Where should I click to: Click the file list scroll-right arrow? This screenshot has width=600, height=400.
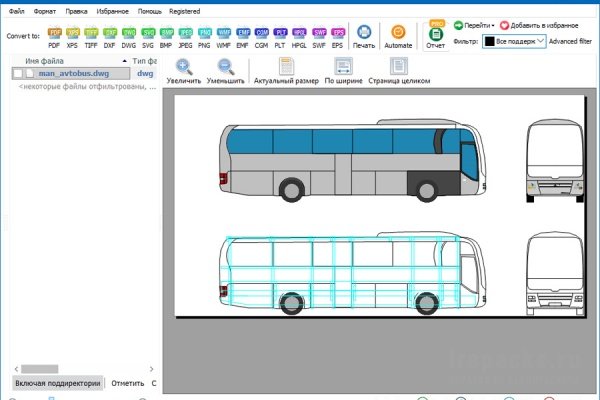coord(152,369)
